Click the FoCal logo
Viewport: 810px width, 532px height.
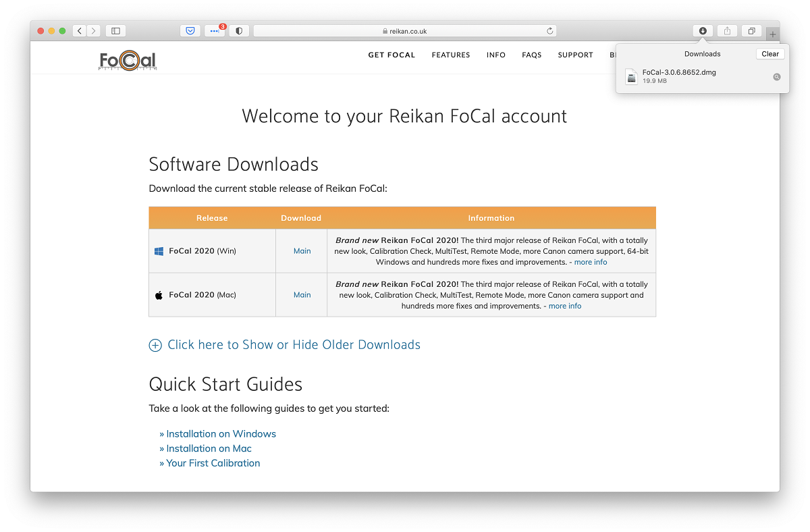click(128, 60)
